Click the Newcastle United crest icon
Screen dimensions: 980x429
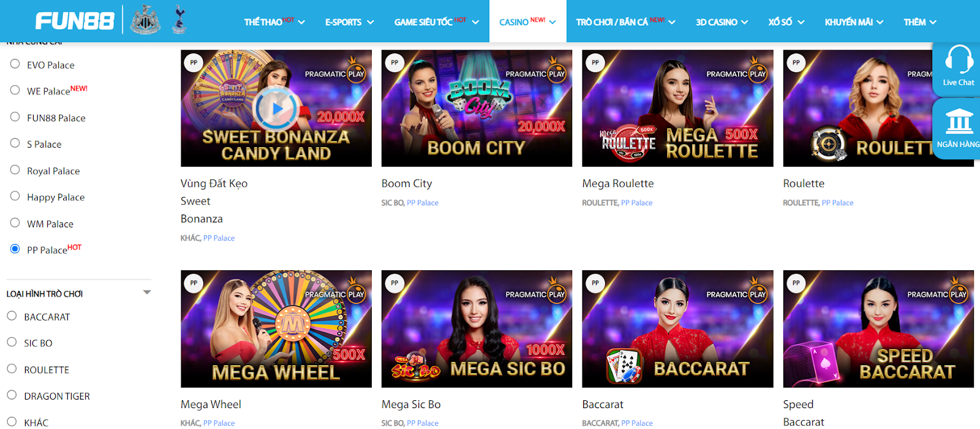pos(145,20)
